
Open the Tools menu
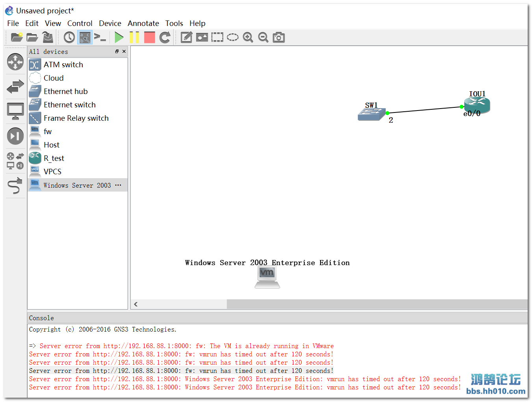tap(174, 23)
